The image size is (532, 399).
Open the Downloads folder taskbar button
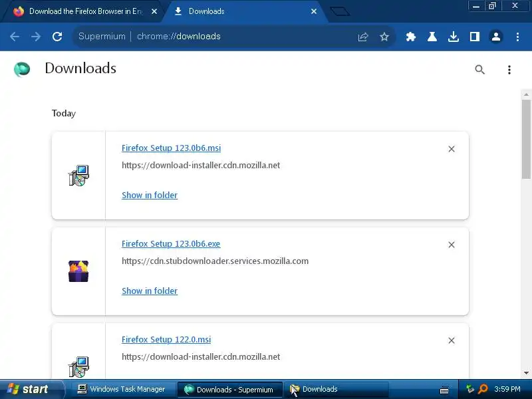(336, 389)
